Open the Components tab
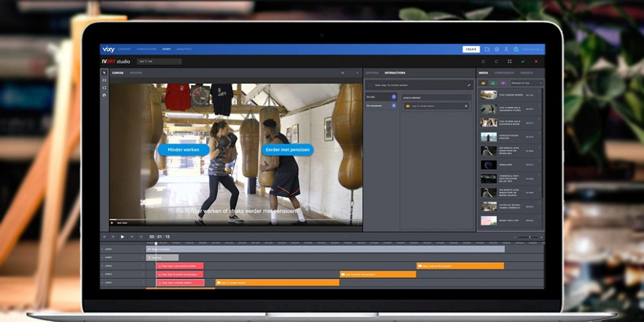This screenshot has width=644, height=322. 508,72
